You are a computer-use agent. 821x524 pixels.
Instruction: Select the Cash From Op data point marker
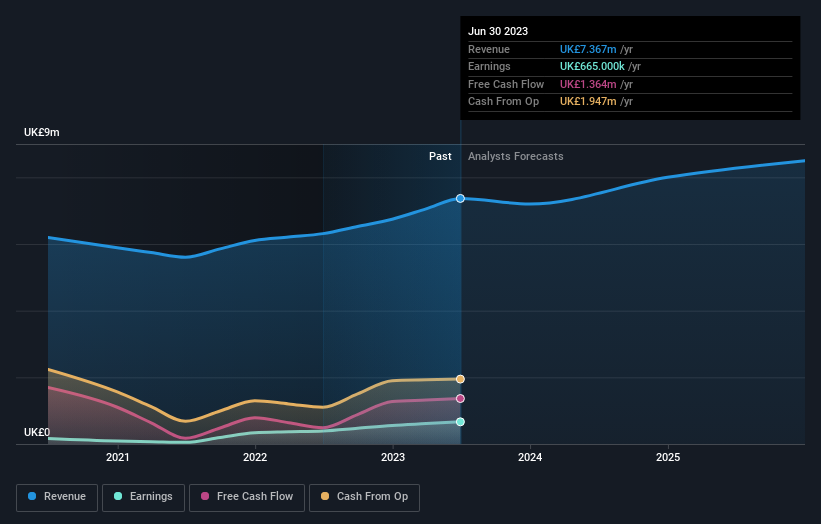coord(460,379)
